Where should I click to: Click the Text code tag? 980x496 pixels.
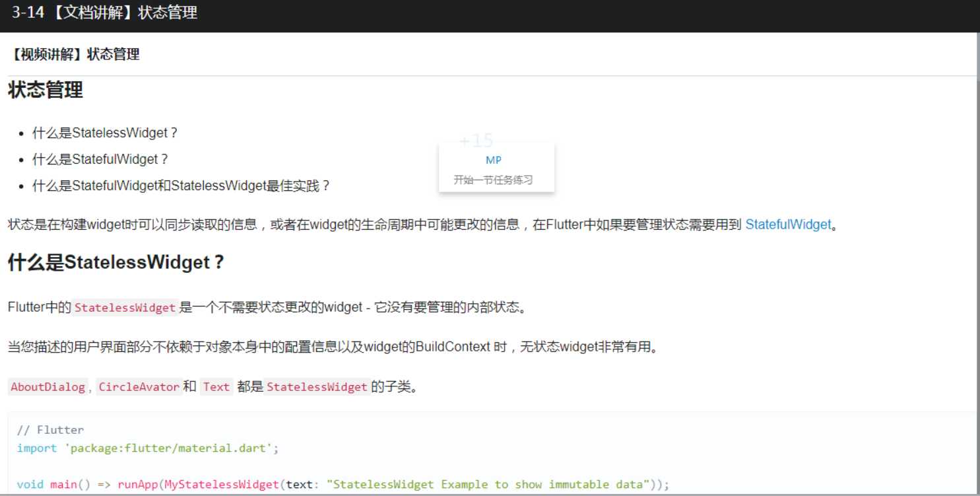tap(216, 387)
